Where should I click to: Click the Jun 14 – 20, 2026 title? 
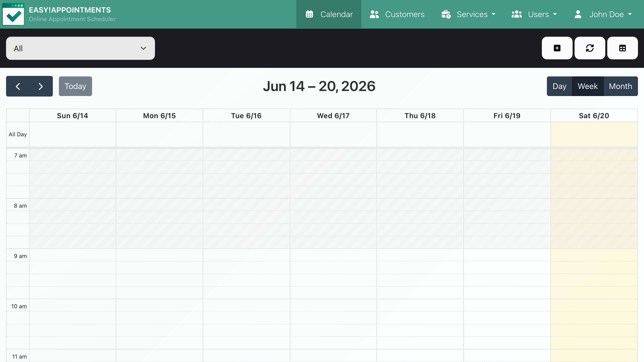(319, 86)
